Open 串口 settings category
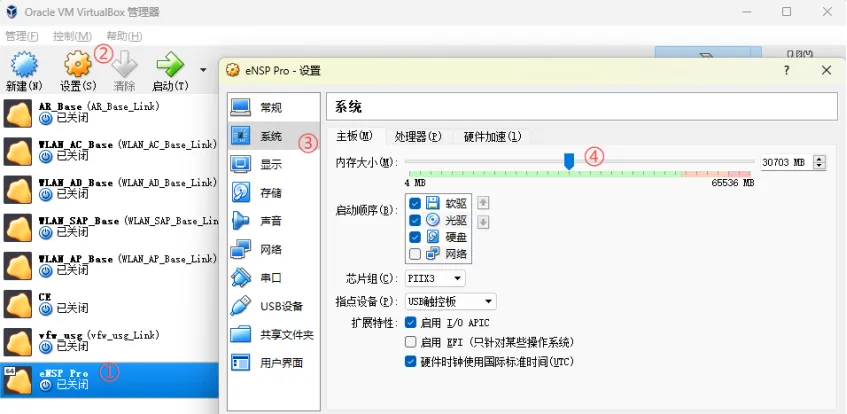 point(273,278)
